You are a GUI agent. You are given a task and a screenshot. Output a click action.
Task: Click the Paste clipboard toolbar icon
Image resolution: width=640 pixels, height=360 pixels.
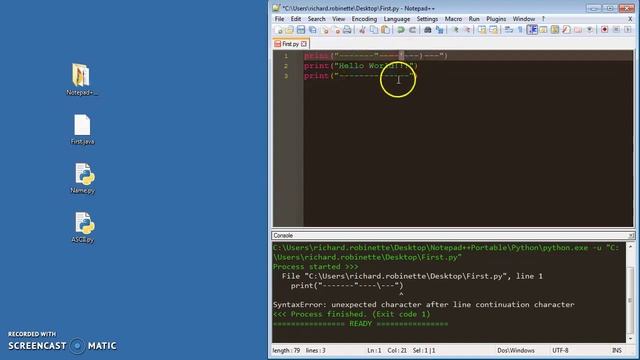385,30
